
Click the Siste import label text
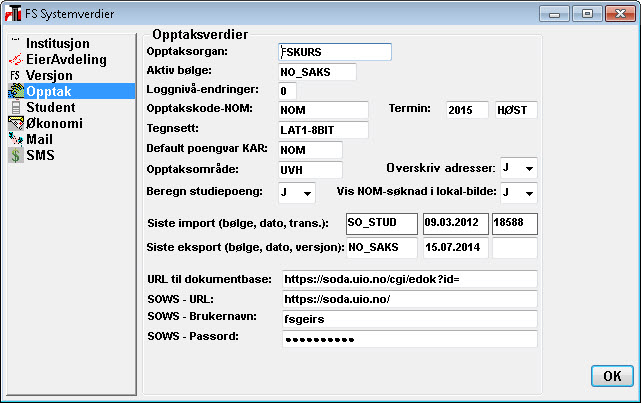click(x=238, y=223)
